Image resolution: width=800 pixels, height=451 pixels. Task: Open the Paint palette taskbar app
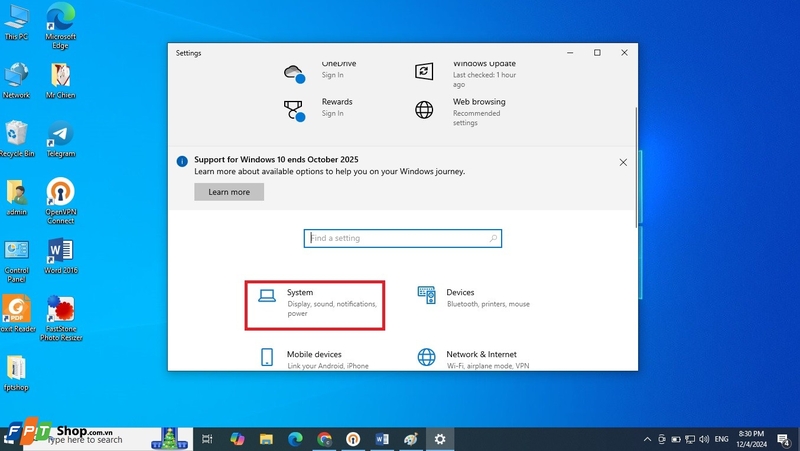click(411, 439)
